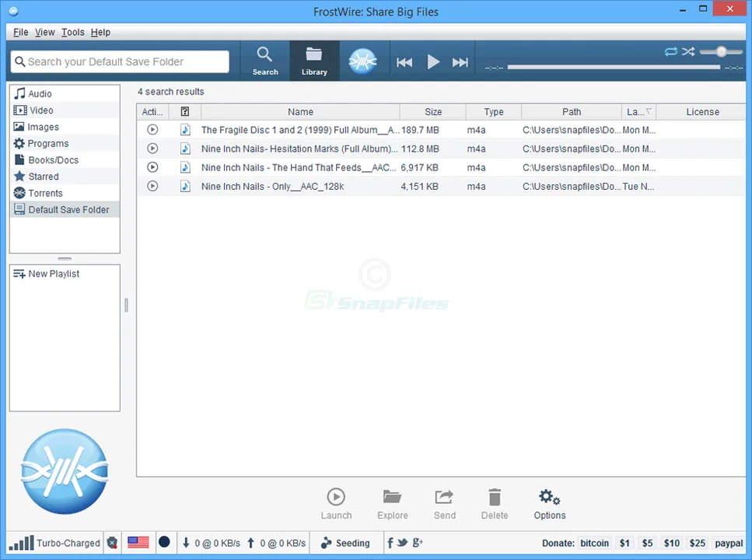Select Video in the library sidebar
Screen dimensions: 752x560
pos(65,110)
